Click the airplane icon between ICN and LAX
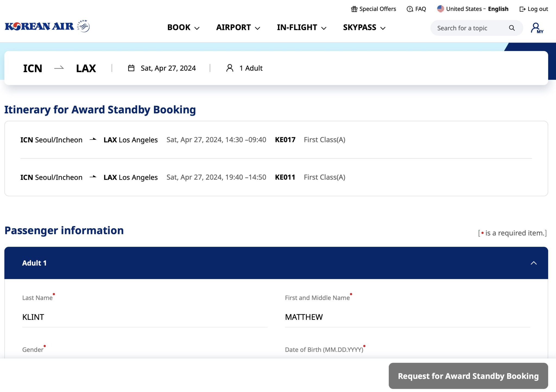Viewport: 556px width, 392px height. [x=59, y=68]
